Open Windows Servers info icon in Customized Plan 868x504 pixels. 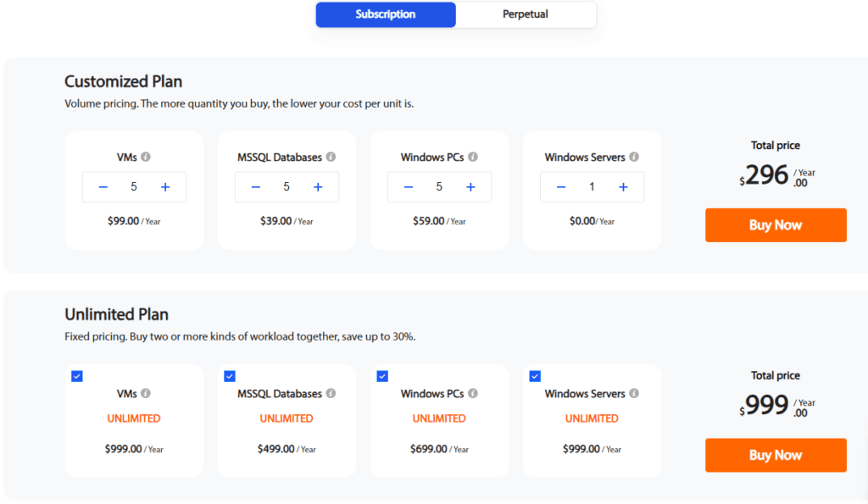(634, 157)
